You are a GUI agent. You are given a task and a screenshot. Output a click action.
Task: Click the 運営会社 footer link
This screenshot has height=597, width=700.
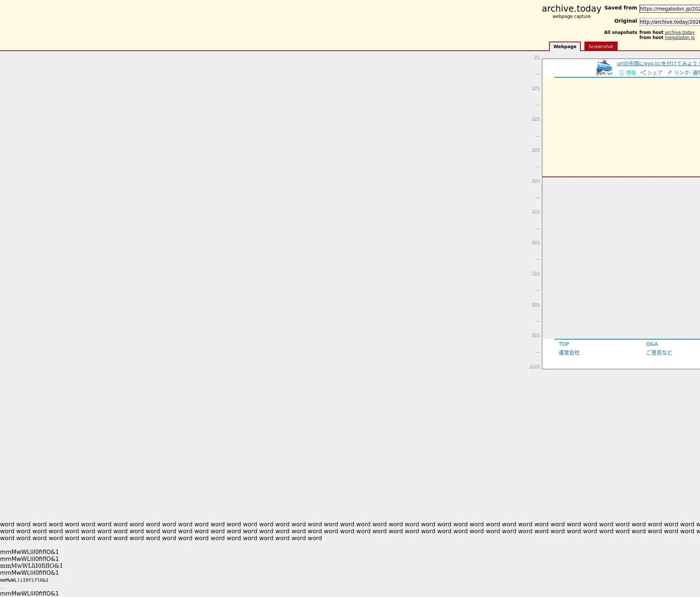point(569,353)
